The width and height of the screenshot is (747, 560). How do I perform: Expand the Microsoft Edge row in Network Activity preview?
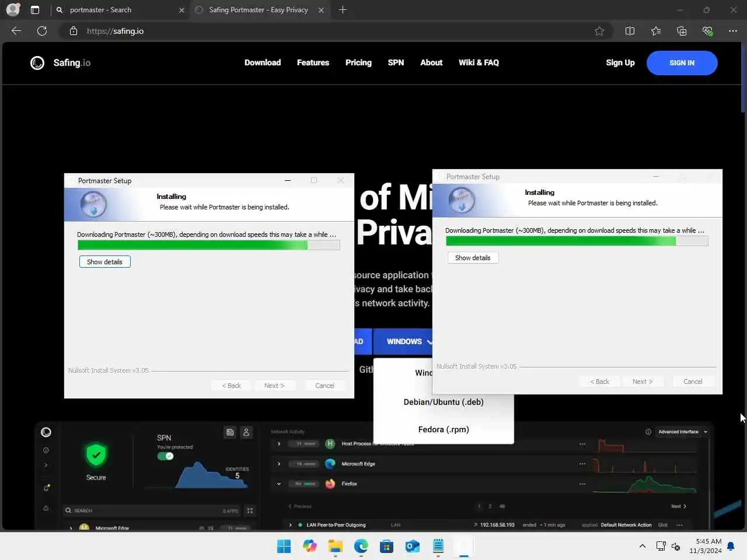(x=279, y=464)
